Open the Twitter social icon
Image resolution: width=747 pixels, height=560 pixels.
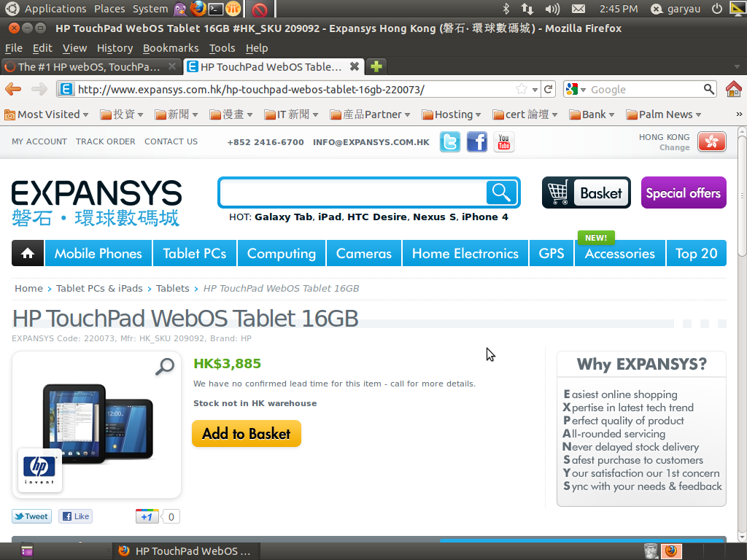[449, 142]
